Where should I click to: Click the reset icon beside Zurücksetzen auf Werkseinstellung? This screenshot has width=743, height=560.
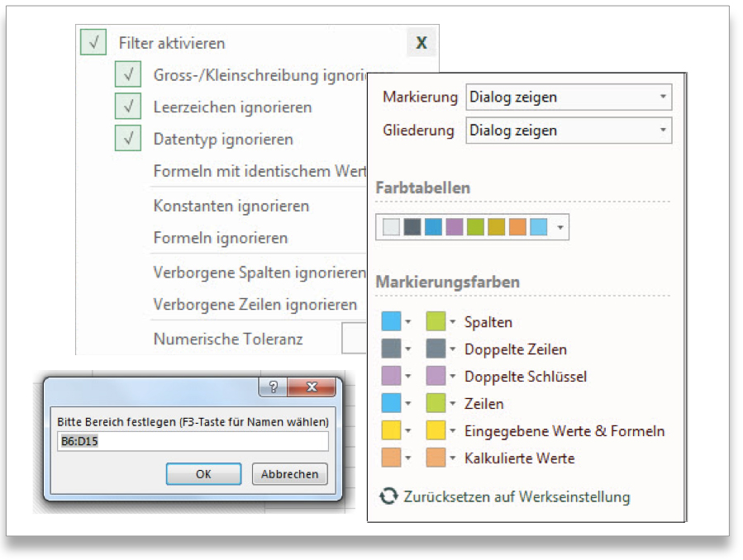388,496
